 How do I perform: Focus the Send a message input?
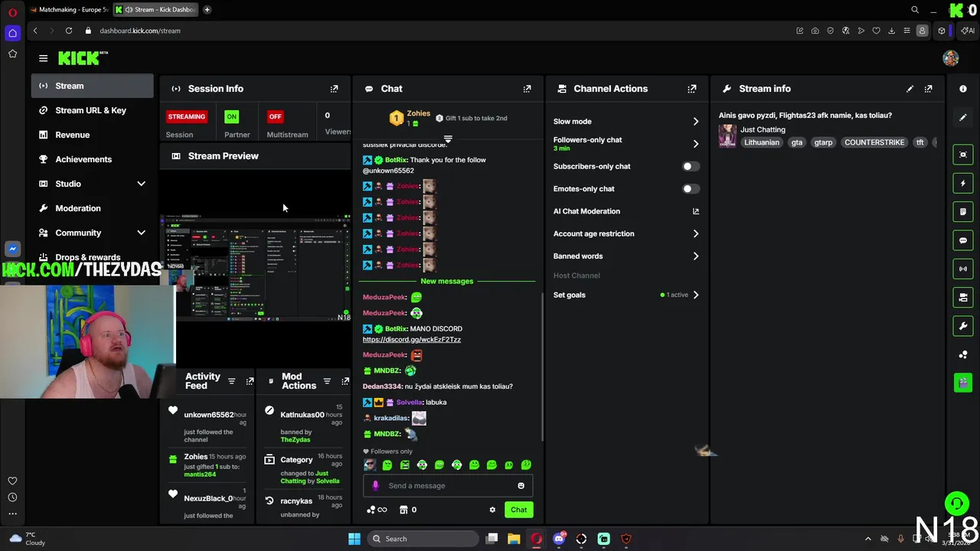point(448,486)
